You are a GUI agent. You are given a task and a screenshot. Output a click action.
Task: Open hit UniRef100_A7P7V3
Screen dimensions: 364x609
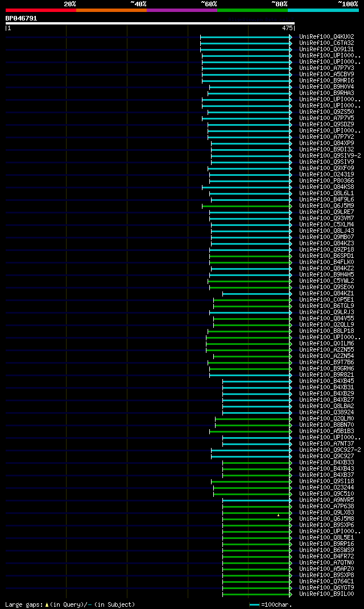pos(326,68)
